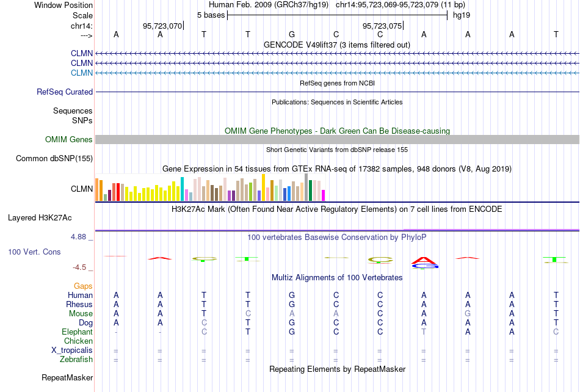The height and width of the screenshot is (392, 580).
Task: Click the large red A conservation logo
Action: tap(424, 260)
